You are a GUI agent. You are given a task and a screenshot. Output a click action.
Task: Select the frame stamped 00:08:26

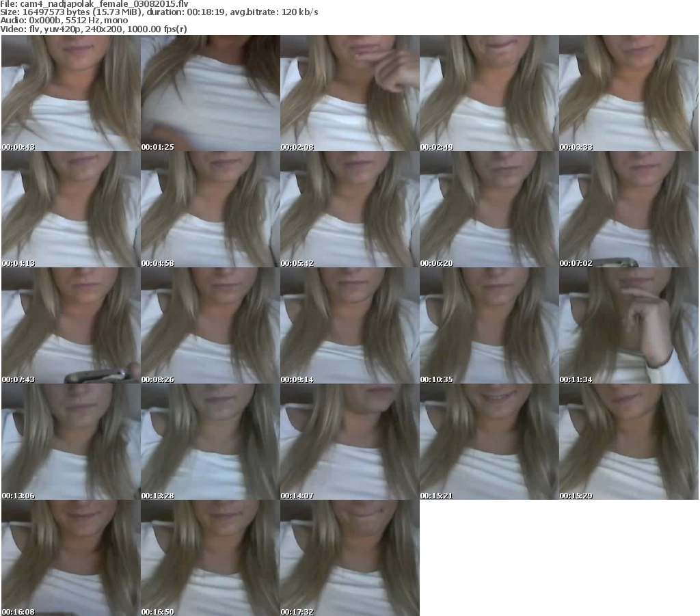(x=211, y=325)
